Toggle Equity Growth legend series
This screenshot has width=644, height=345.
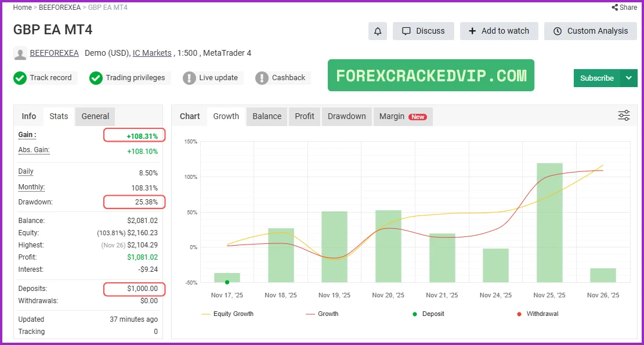tap(227, 314)
